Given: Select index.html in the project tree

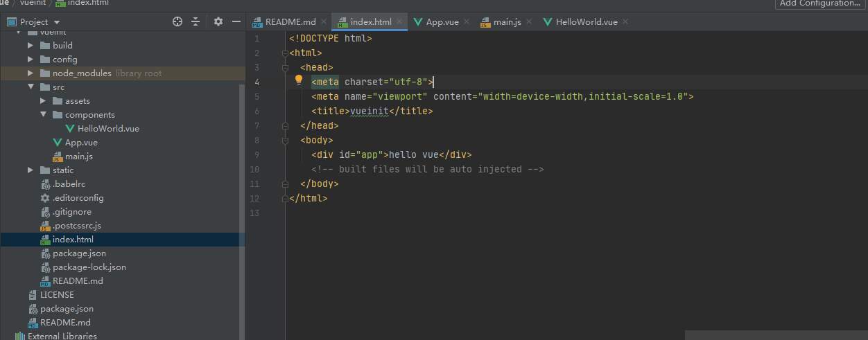Looking at the screenshot, I should [73, 240].
